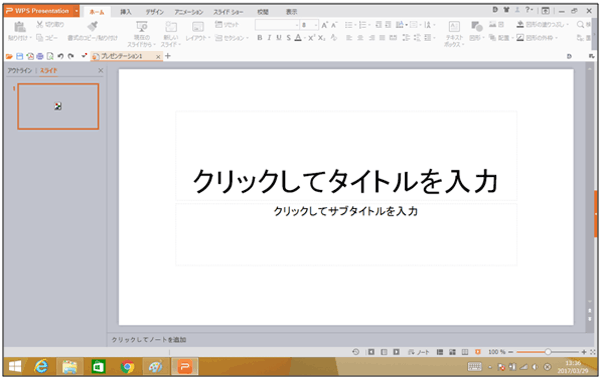
Task: Click the zoom in plus button
Action: (584, 352)
